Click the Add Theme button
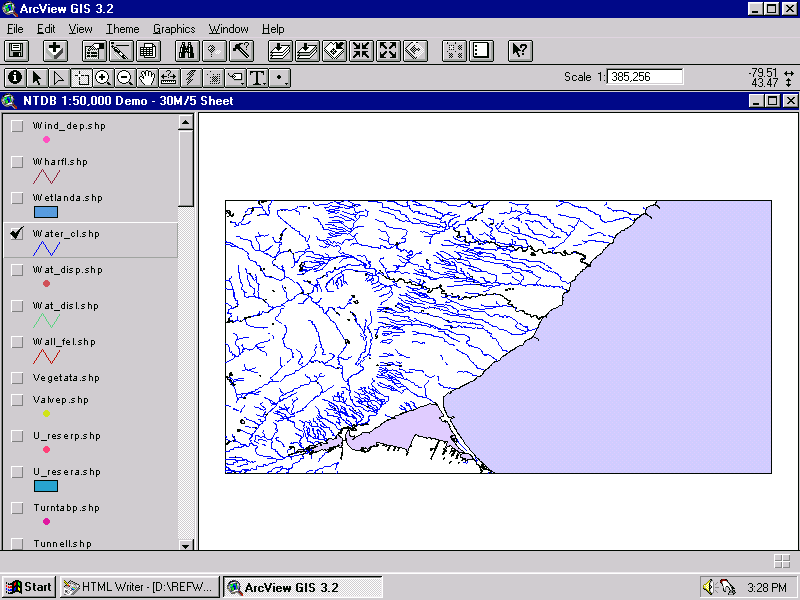 tap(55, 51)
